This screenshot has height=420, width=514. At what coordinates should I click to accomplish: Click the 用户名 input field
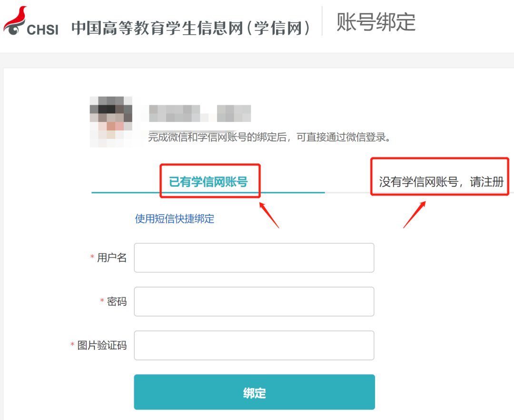click(x=254, y=257)
